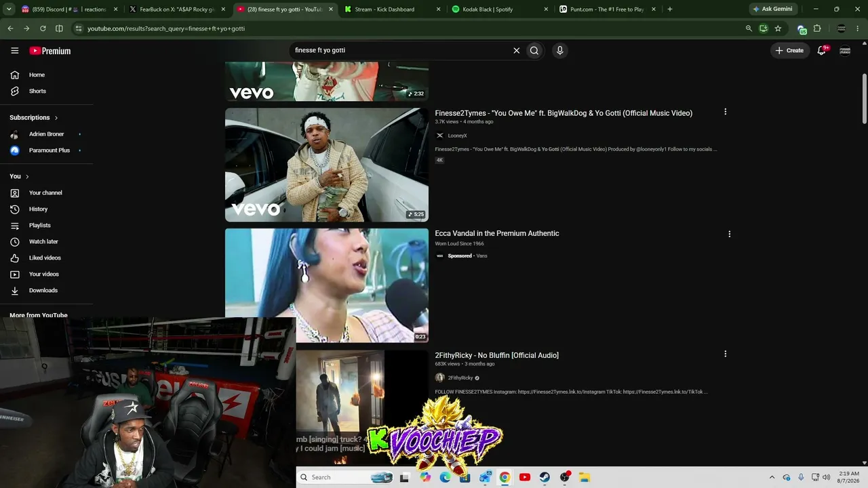Click the address bar URL
Screen dimensions: 868x488
166,28
